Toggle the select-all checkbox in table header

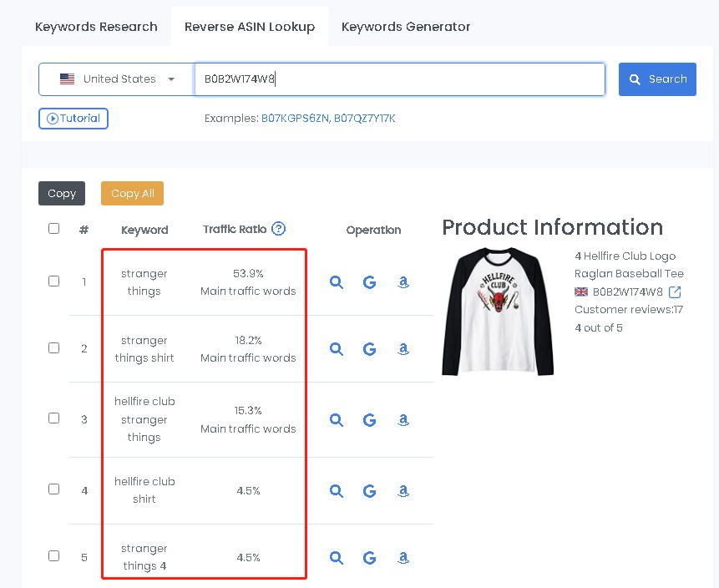(x=53, y=228)
